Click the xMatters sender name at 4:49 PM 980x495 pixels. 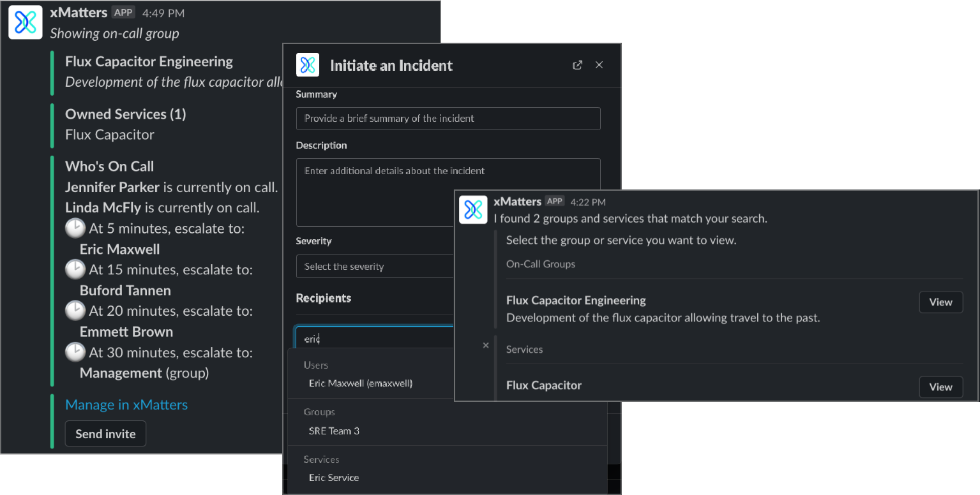coord(79,13)
